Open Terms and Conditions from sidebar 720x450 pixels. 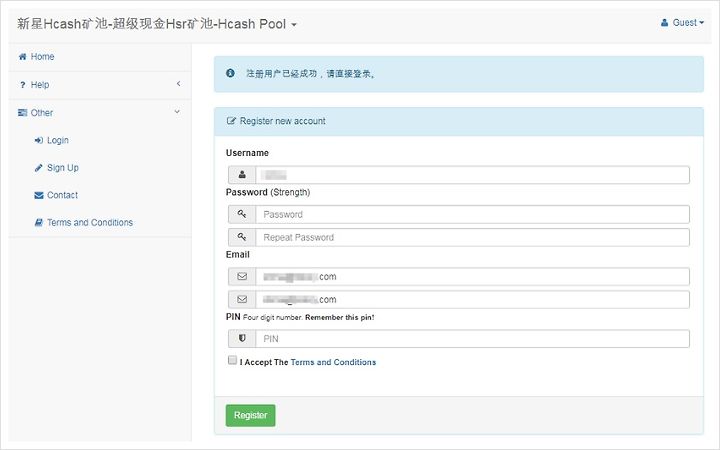[90, 223]
